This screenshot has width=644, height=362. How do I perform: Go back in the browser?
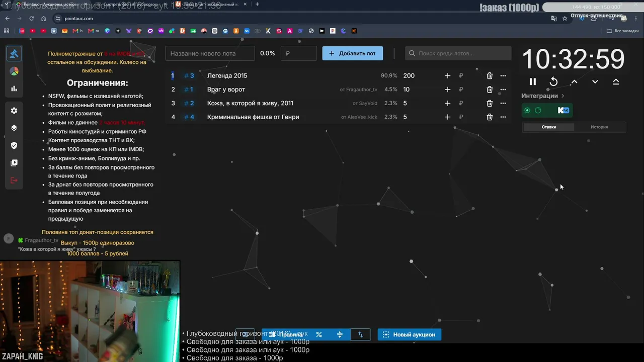[7, 19]
